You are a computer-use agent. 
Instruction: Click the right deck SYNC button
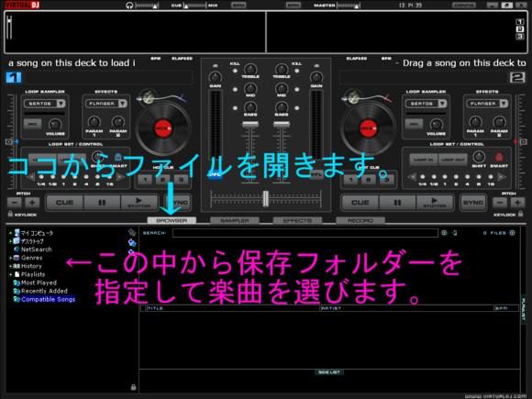[x=473, y=203]
